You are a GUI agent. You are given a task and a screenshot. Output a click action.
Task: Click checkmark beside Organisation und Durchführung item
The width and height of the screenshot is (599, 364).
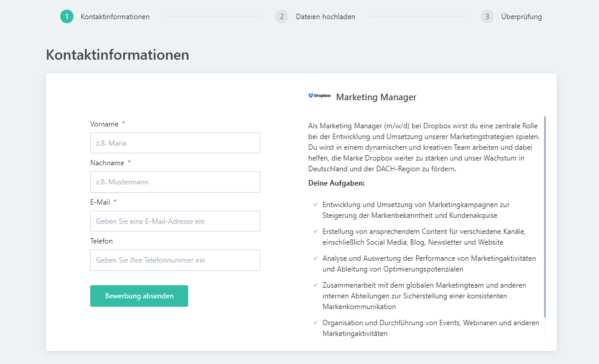[315, 322]
